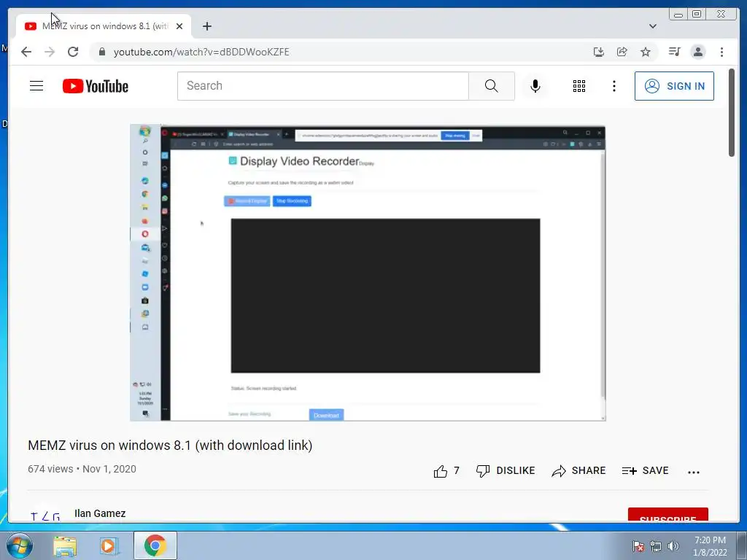This screenshot has width=747, height=560.
Task: Expand the tab search chevron
Action: [x=653, y=26]
